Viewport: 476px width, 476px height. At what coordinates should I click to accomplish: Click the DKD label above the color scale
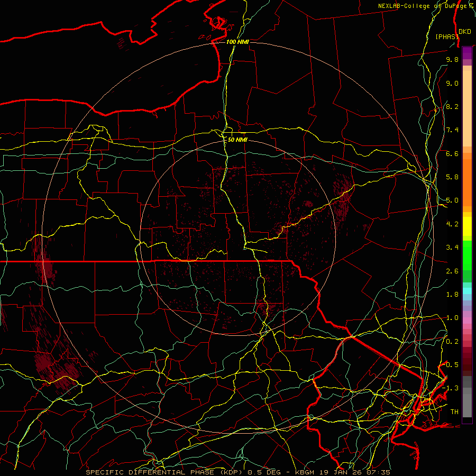click(465, 32)
